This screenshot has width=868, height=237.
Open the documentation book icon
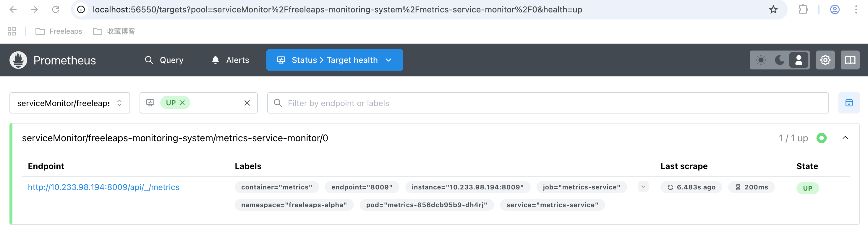point(850,60)
